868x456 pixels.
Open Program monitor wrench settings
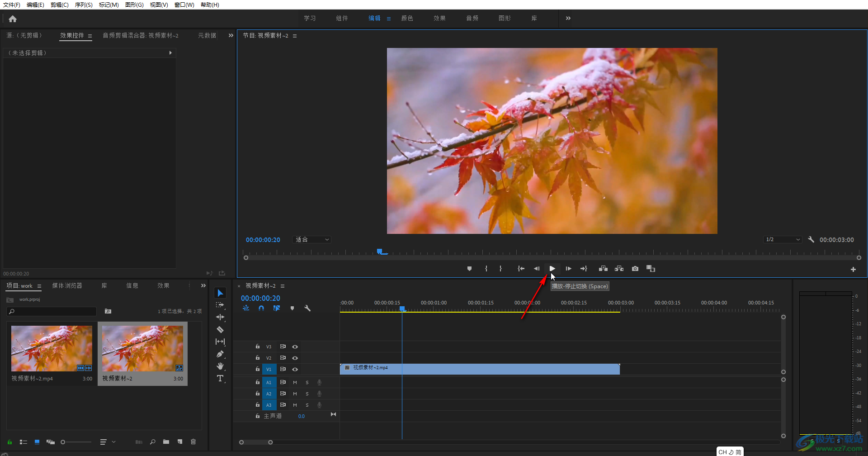[811, 239]
